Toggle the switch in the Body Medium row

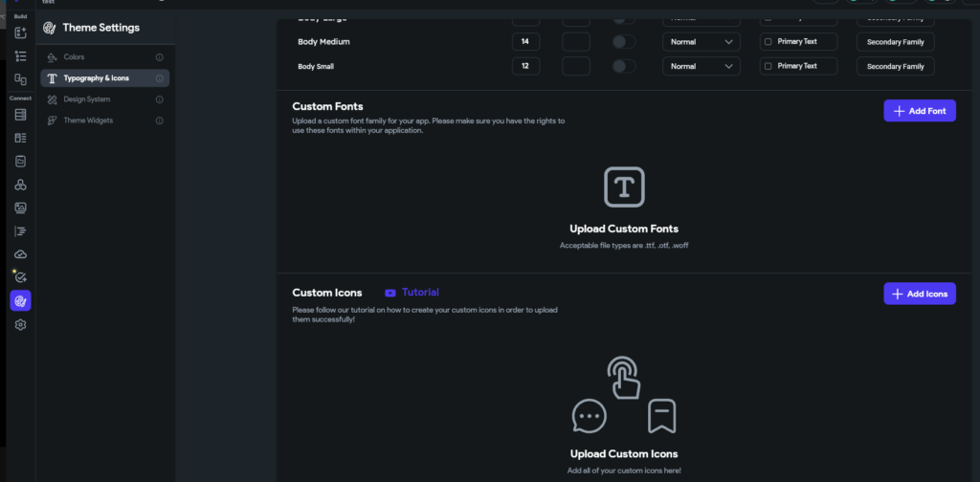pos(624,42)
